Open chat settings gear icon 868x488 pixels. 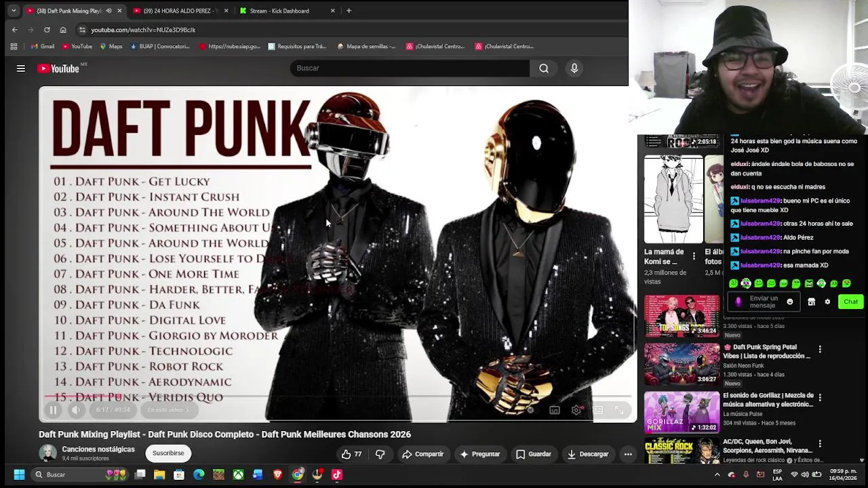(827, 302)
